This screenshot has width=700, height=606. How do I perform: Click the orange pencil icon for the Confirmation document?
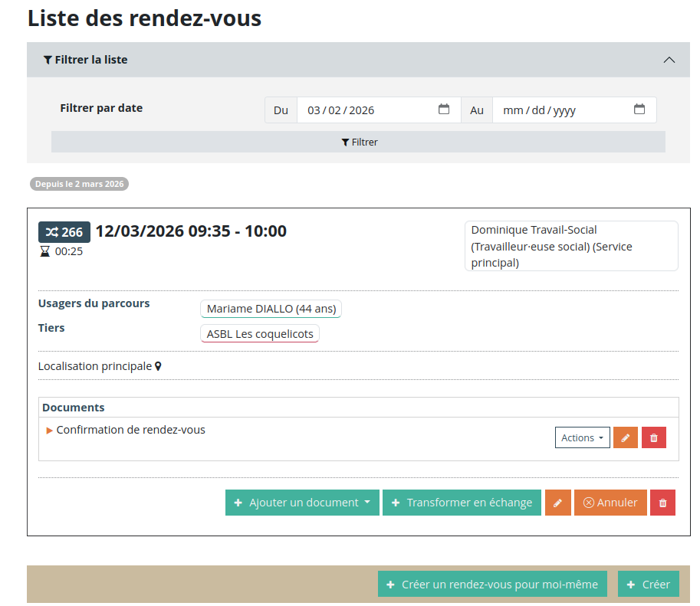(626, 437)
